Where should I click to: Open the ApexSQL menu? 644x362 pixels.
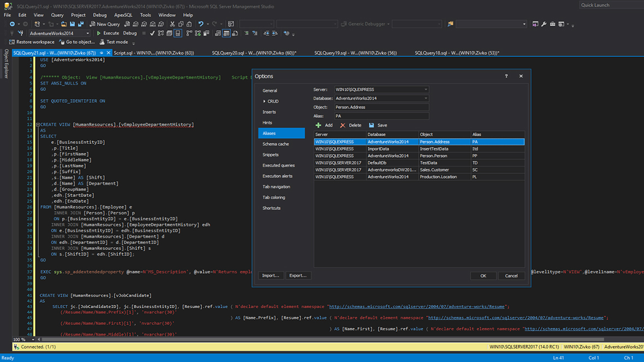tap(123, 15)
